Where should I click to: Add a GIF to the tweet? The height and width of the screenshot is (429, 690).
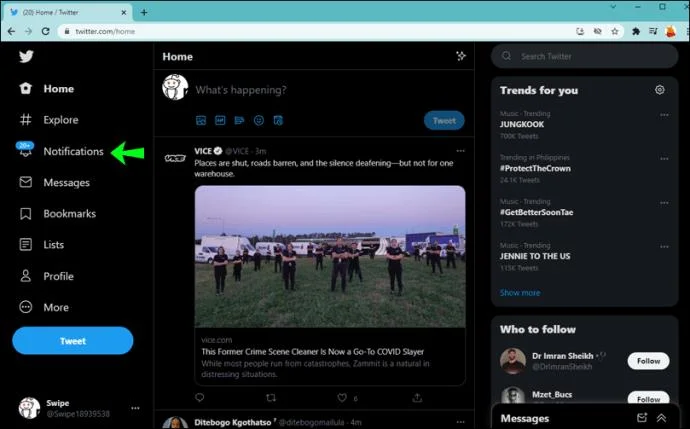click(220, 120)
